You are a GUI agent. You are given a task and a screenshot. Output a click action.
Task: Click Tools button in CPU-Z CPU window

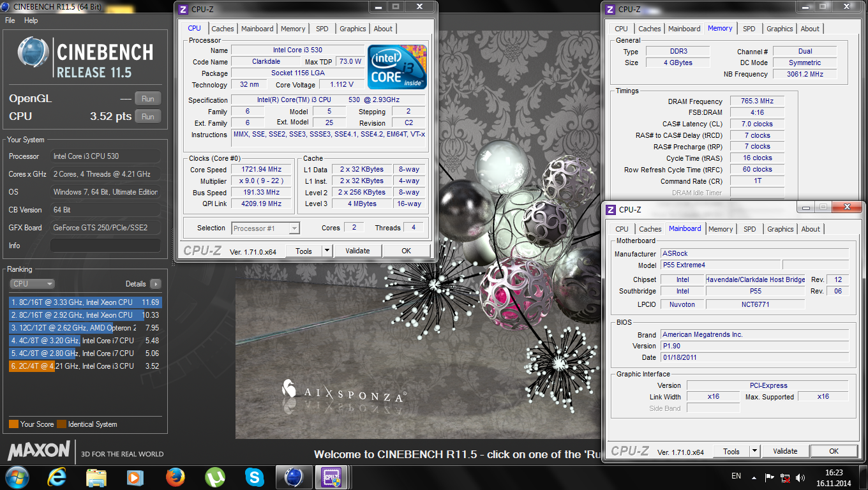click(304, 251)
